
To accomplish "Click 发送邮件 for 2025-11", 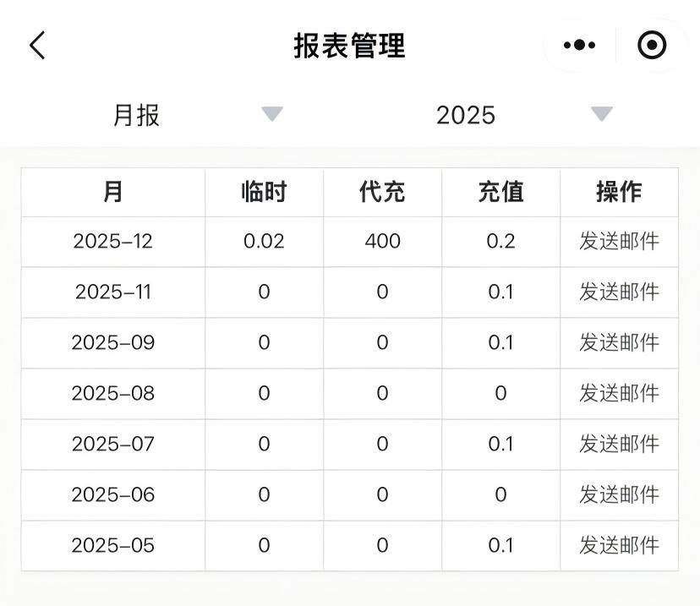I will click(x=618, y=292).
